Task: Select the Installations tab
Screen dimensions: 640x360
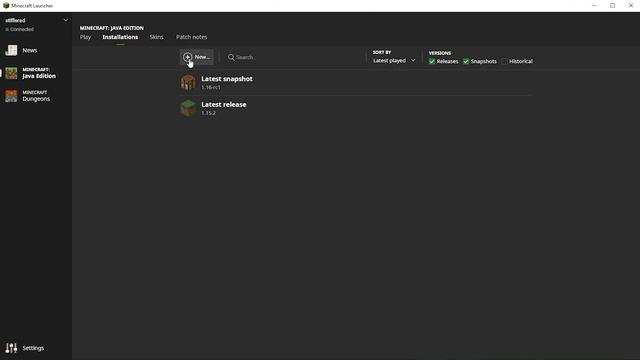Action: coord(120,37)
